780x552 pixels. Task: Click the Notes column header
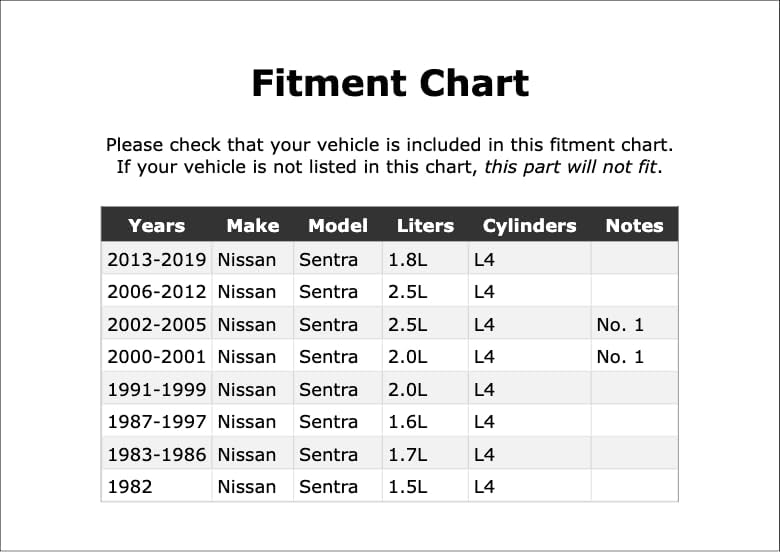pos(634,226)
